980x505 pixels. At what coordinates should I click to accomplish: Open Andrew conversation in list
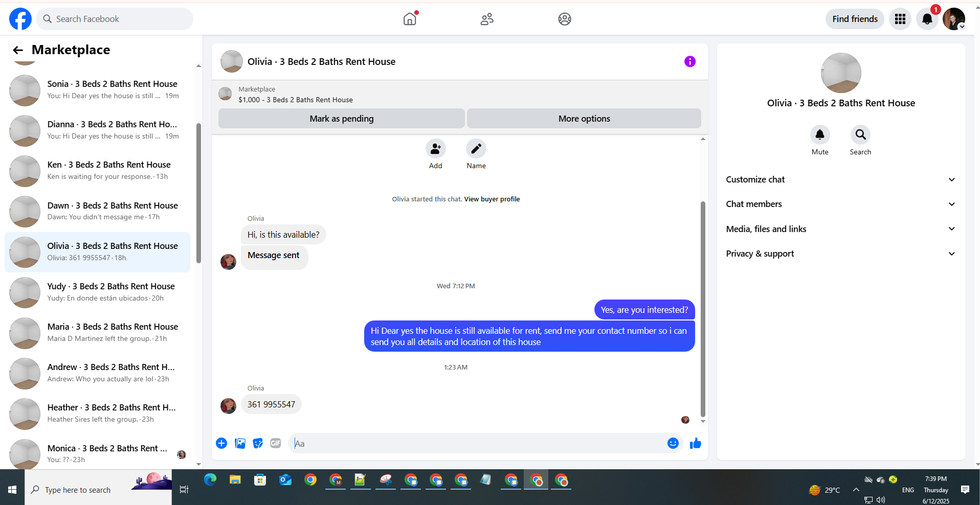(97, 373)
